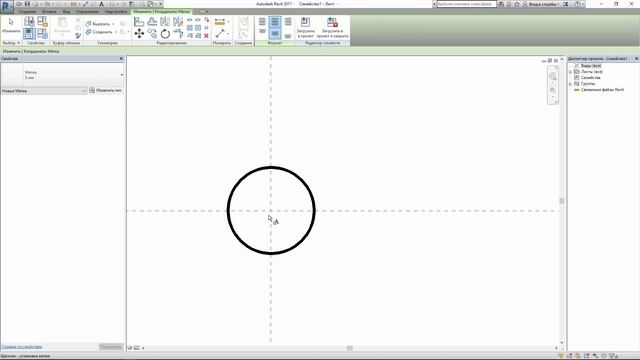
Task: Click the Align tool icon
Action: pyautogui.click(x=139, y=22)
